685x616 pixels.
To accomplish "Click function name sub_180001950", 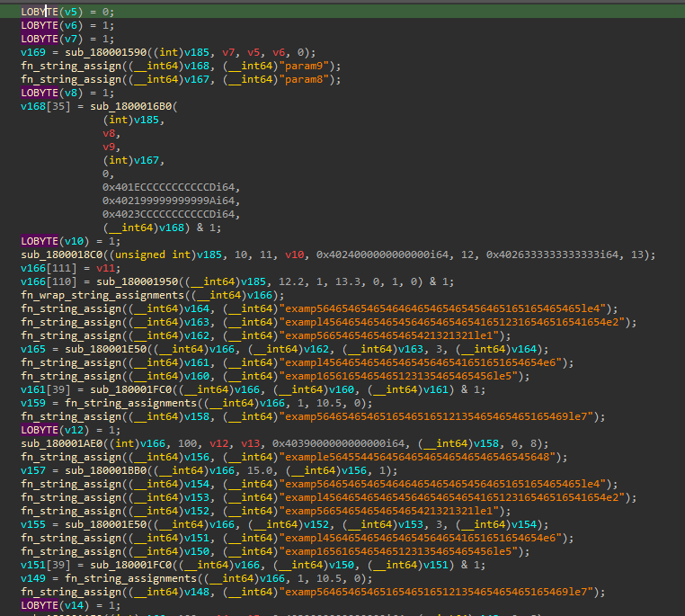I will [x=138, y=281].
